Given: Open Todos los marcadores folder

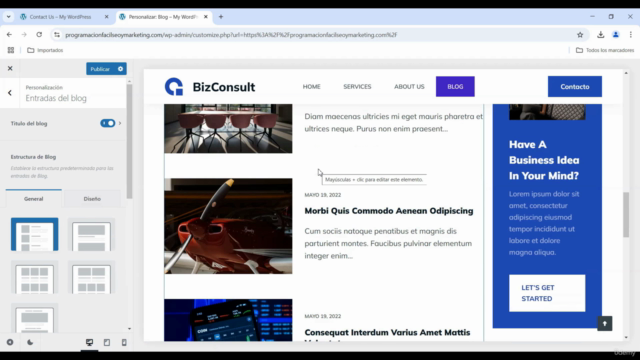Looking at the screenshot, I should [605, 50].
